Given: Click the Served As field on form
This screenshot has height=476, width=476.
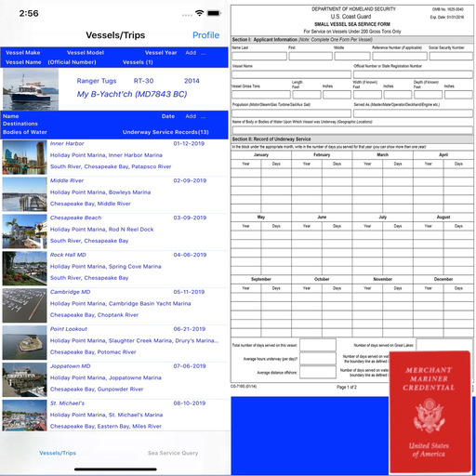Looking at the screenshot, I should [413, 113].
